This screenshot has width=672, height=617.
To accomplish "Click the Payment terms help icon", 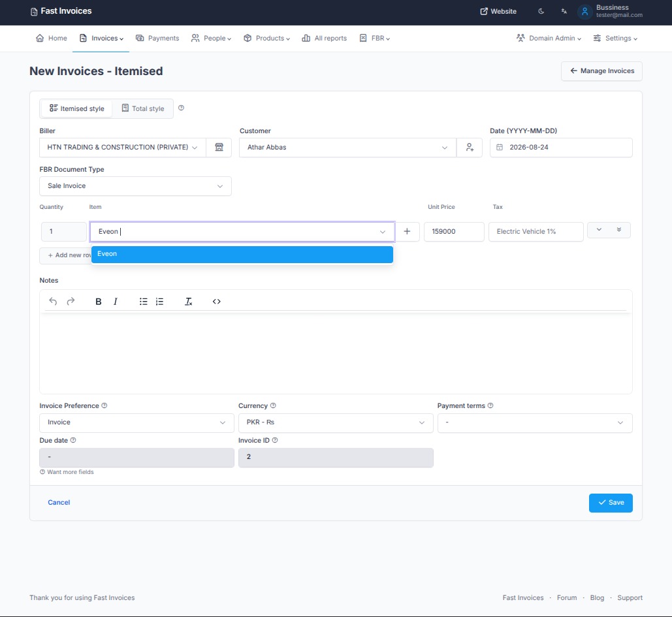I will tap(490, 405).
